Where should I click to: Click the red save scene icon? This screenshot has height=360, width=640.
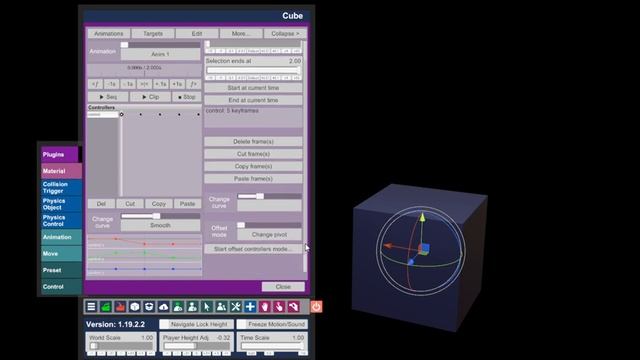120,307
